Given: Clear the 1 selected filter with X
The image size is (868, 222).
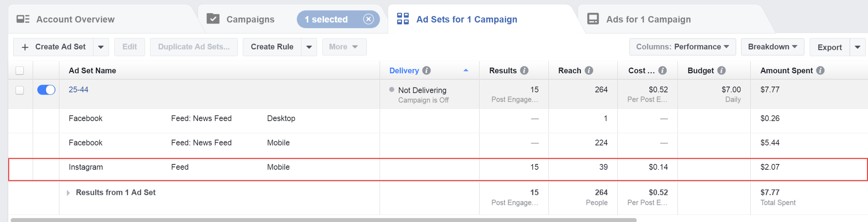Looking at the screenshot, I should click(369, 19).
